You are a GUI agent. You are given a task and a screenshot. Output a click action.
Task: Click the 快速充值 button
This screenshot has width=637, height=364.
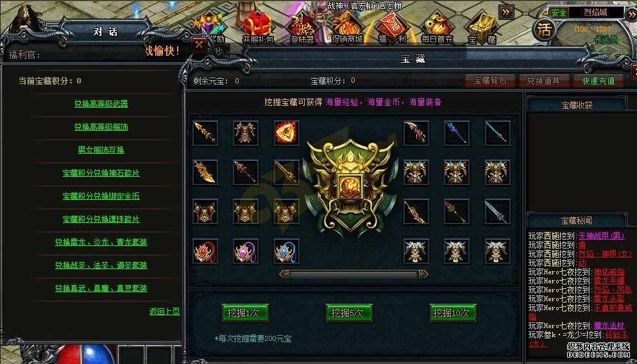pyautogui.click(x=598, y=81)
